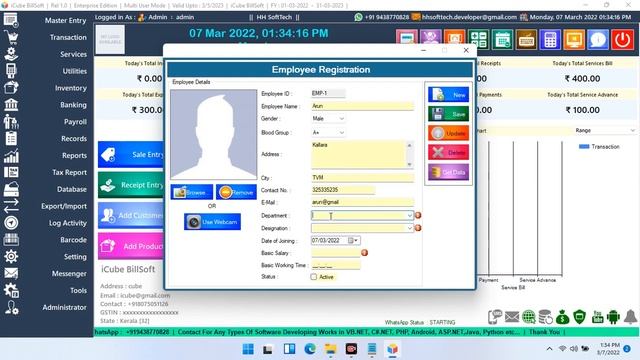The width and height of the screenshot is (640, 360).
Task: Open the Date of Joining calendar picker
Action: click(x=353, y=240)
